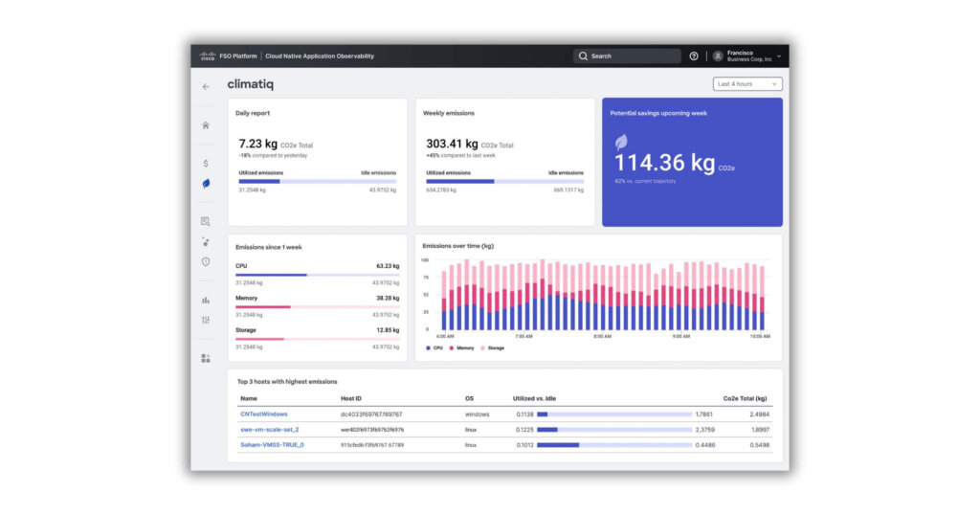Click the OS column header
980x515 pixels.
(469, 399)
